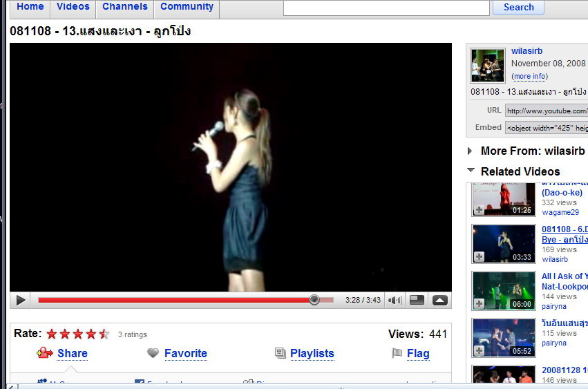Click the wilasirb uploader avatar thumbnail
The width and height of the screenshot is (588, 389).
tap(488, 66)
